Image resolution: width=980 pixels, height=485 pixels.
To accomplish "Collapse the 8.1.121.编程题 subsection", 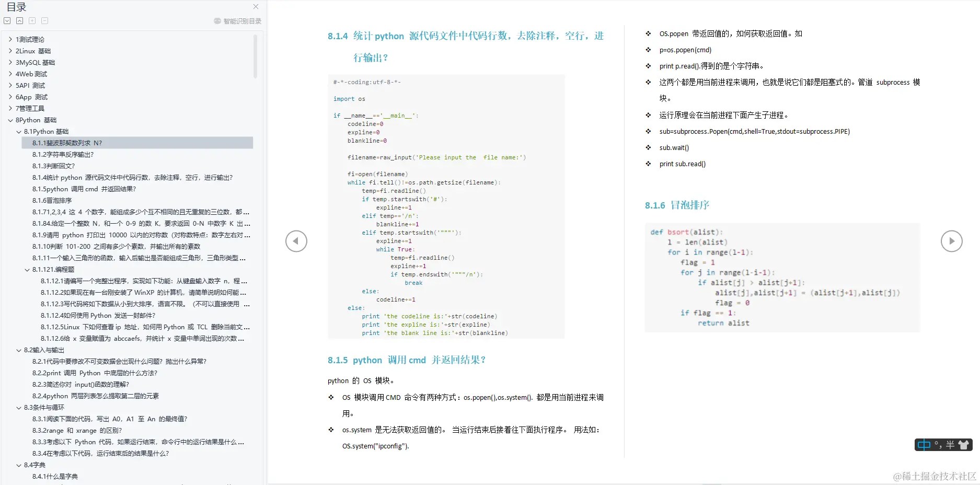I will pos(27,270).
